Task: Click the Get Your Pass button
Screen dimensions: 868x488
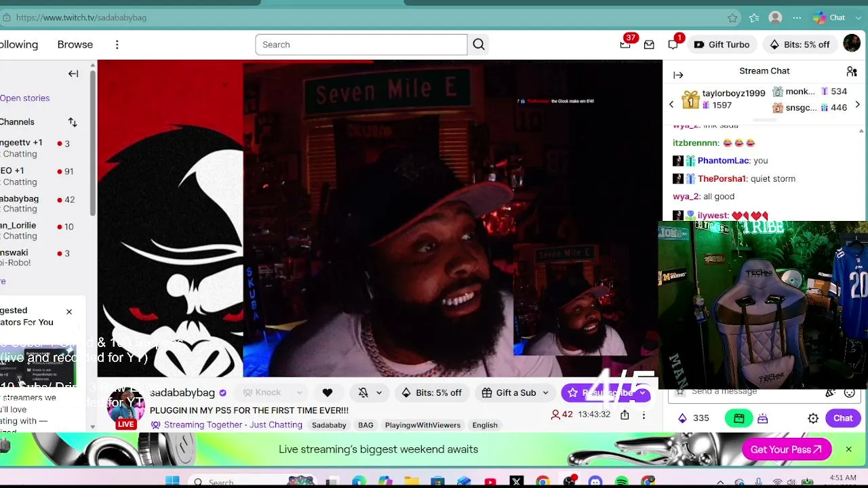Action: click(x=787, y=449)
